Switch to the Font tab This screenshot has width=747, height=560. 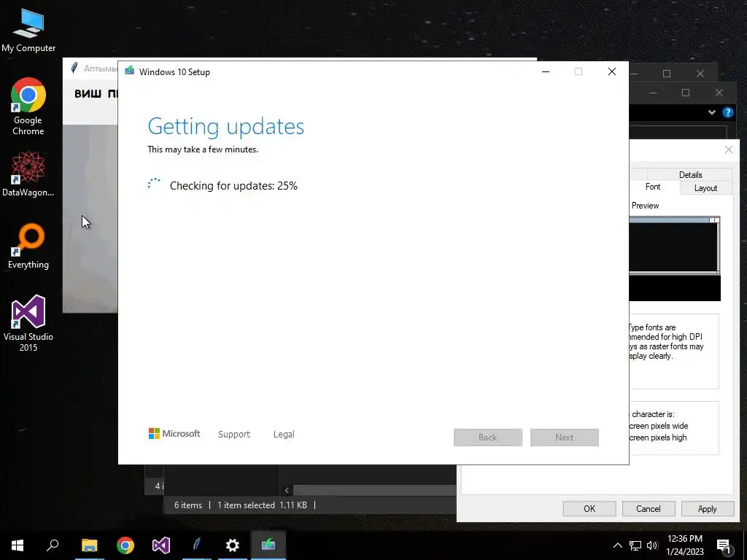(x=653, y=187)
